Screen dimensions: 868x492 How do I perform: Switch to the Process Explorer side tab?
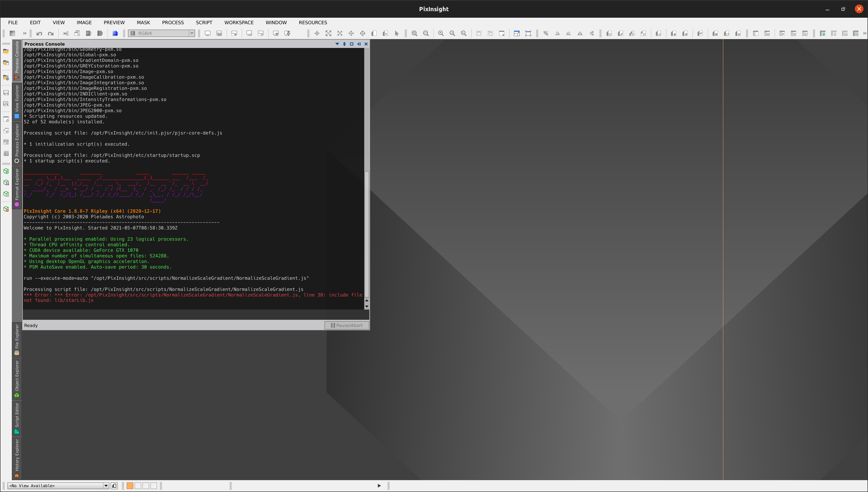(x=17, y=144)
